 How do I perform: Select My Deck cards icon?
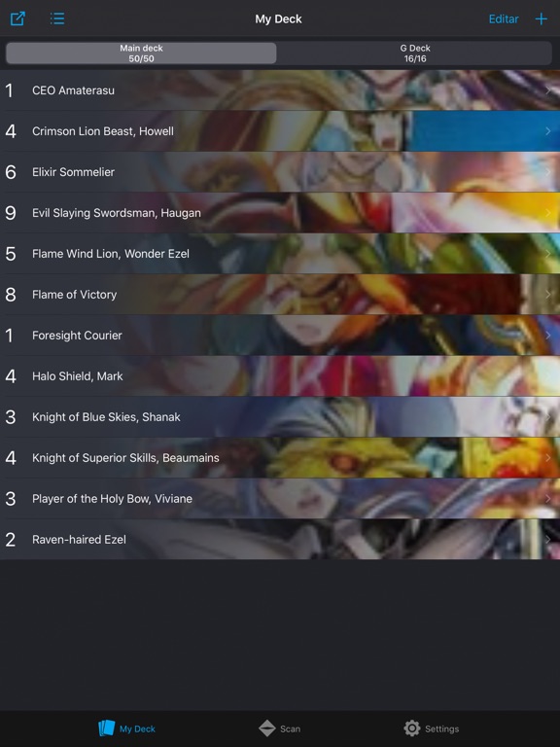click(x=107, y=728)
